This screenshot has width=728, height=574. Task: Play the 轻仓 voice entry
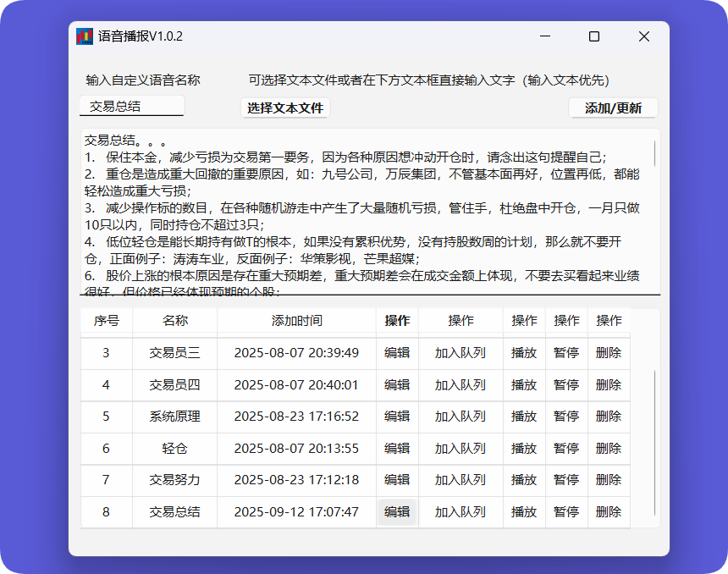tap(524, 449)
